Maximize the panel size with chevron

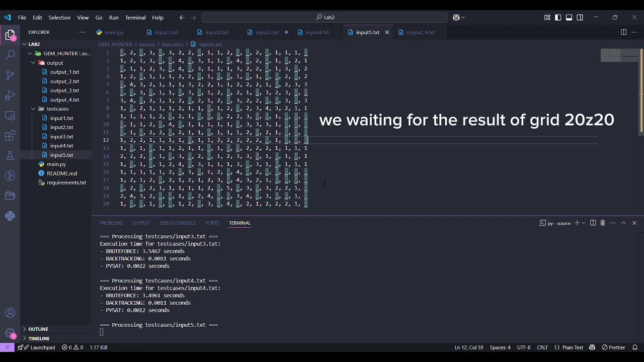point(623,223)
